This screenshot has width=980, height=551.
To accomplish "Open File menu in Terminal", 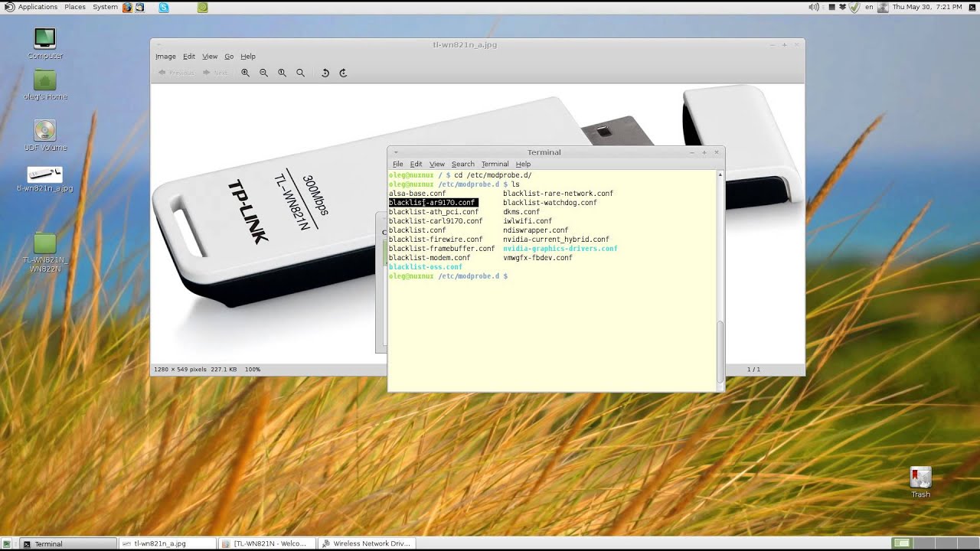I will coord(398,164).
